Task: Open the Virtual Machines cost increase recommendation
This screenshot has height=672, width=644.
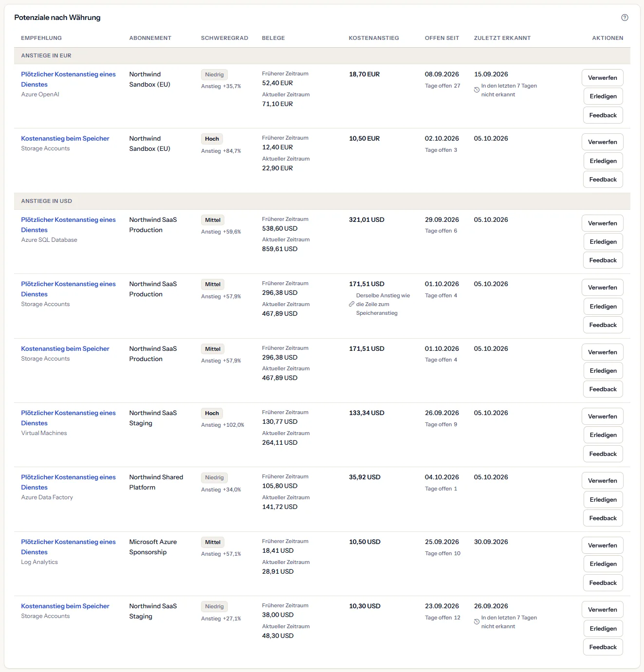Action: point(68,418)
